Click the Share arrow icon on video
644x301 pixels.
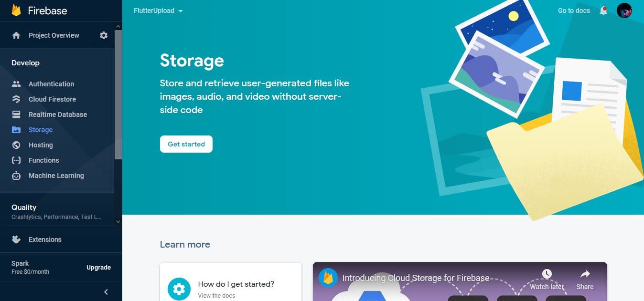585,274
